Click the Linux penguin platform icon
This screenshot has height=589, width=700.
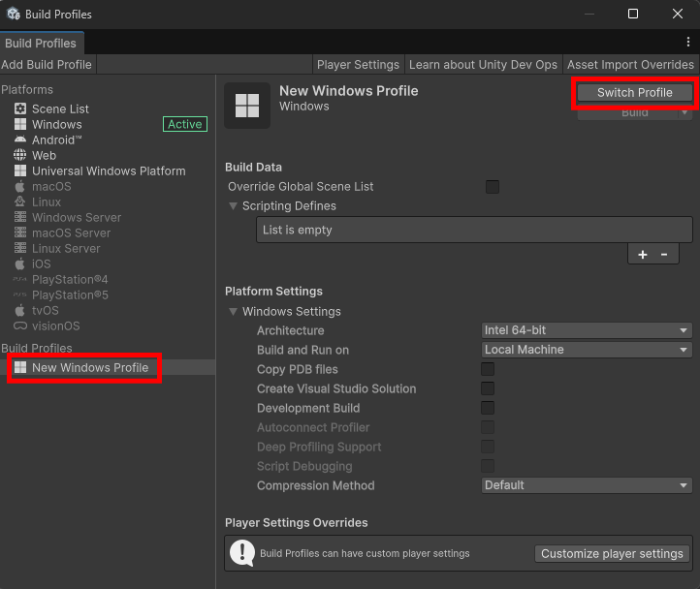click(20, 201)
